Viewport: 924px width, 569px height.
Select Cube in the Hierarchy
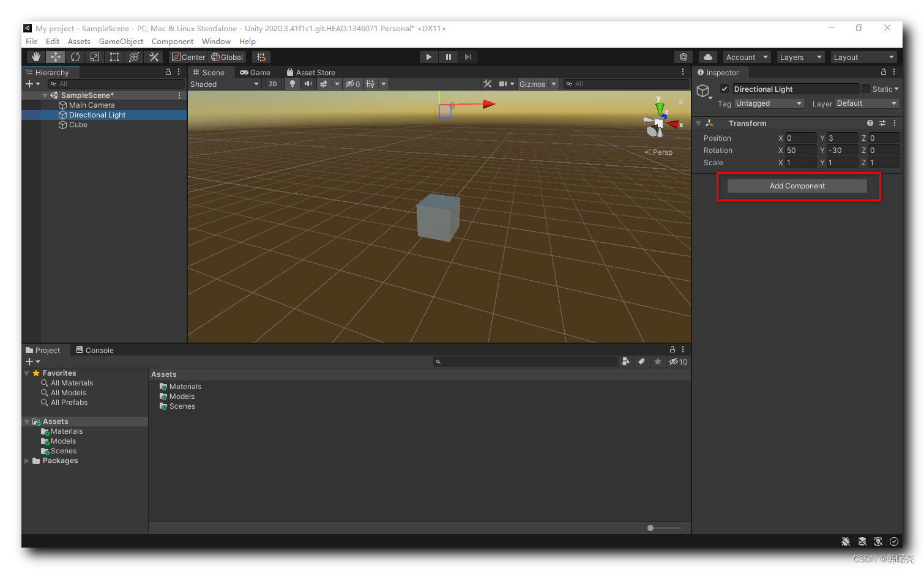77,125
